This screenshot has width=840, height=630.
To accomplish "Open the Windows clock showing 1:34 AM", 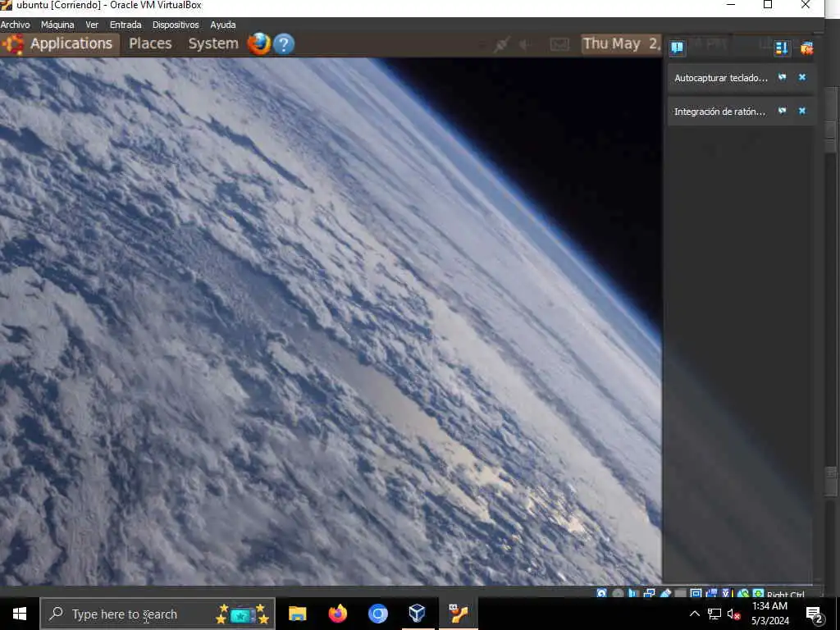I will [769, 614].
